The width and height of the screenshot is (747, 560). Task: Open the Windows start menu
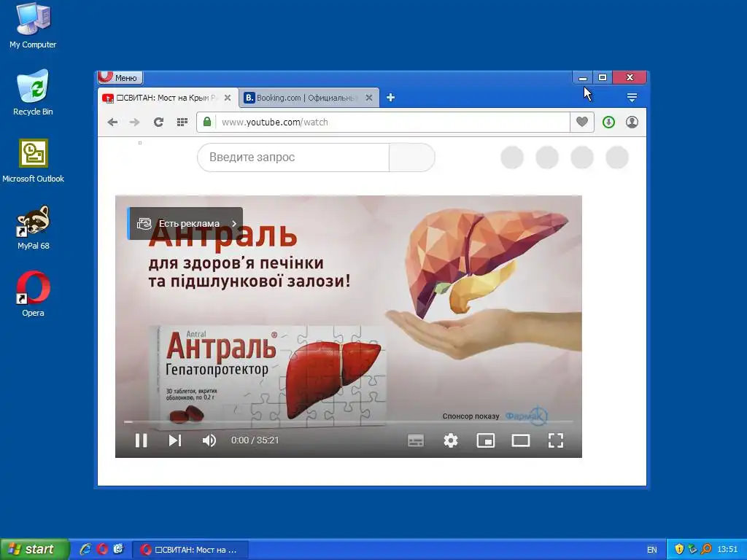[34, 549]
